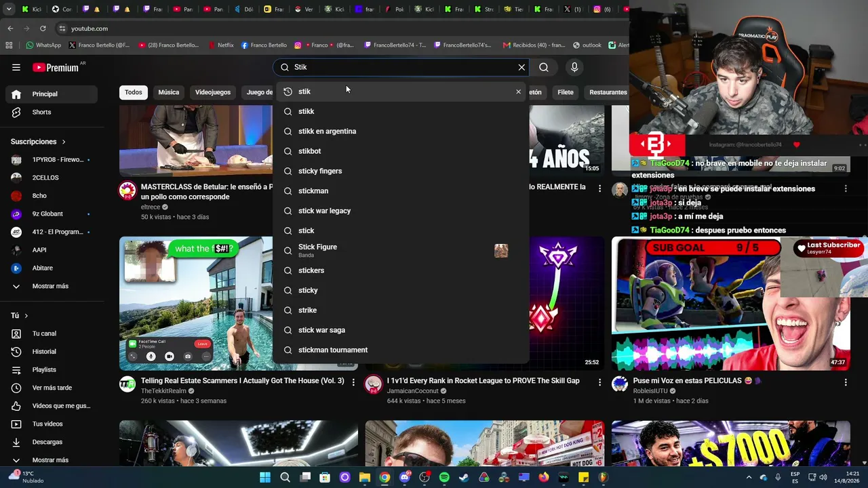Select the Videojuegos filter chip
The image size is (868, 488).
(x=213, y=92)
